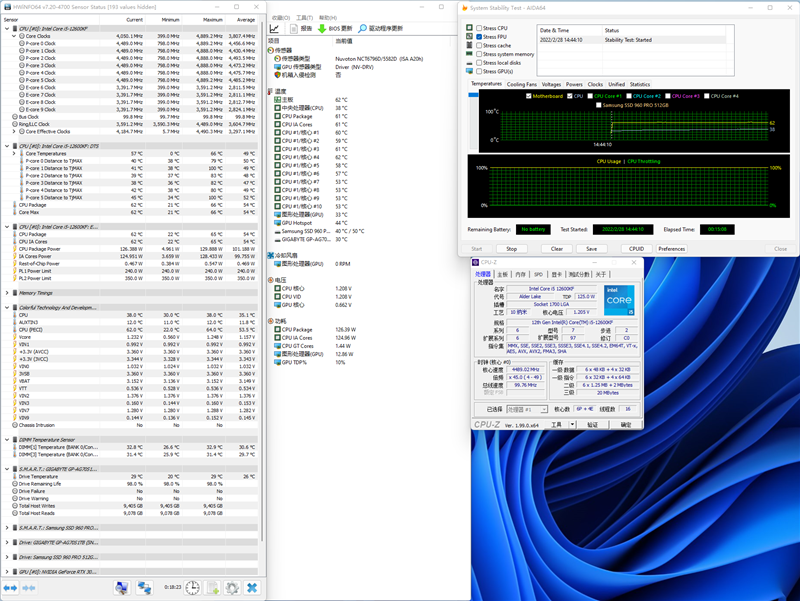
Task: Open HWiNFO network computers icon
Action: [144, 588]
